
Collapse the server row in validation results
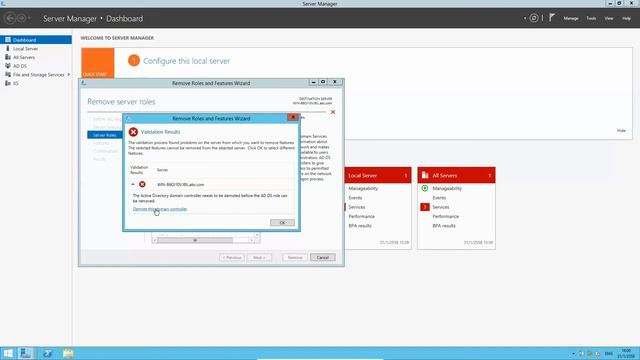coord(133,184)
